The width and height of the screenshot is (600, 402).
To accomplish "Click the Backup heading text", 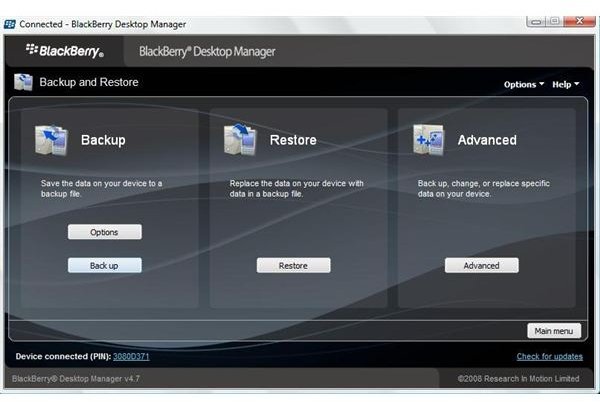I will click(x=103, y=140).
